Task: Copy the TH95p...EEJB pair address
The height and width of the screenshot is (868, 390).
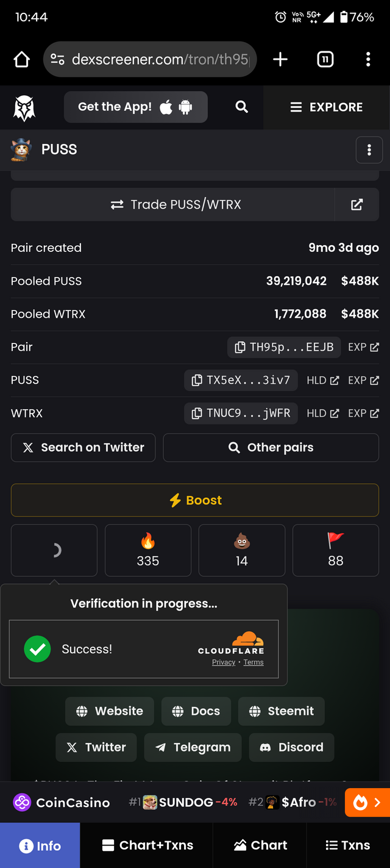Action: pos(284,347)
